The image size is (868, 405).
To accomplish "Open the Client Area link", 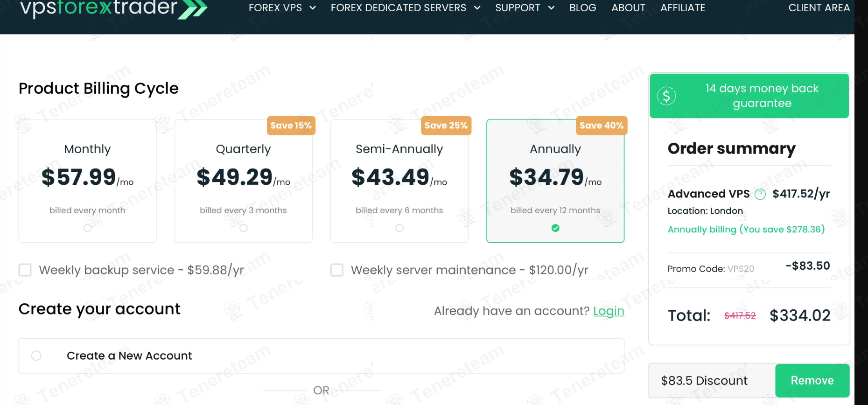I will coord(819,8).
